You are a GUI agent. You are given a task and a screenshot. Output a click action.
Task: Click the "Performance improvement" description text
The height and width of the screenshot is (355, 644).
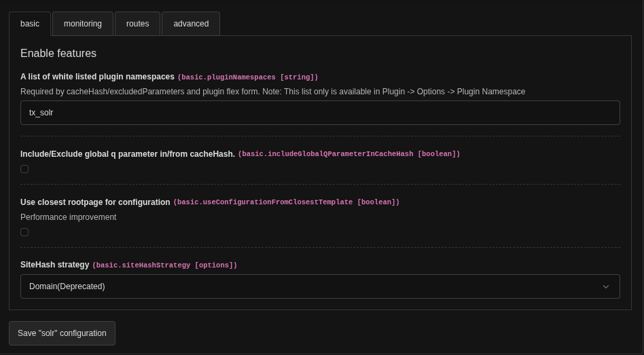[68, 217]
